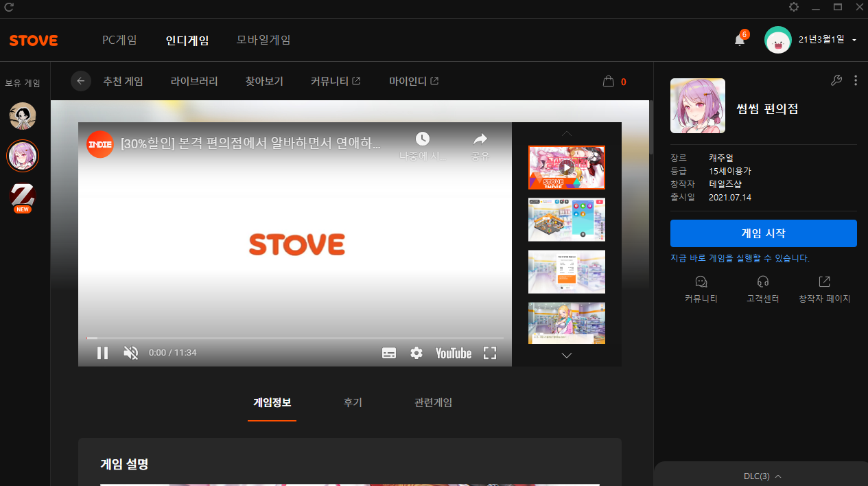868x486 pixels.
Task: Open the 창작자 페이지 link
Action: pos(824,289)
